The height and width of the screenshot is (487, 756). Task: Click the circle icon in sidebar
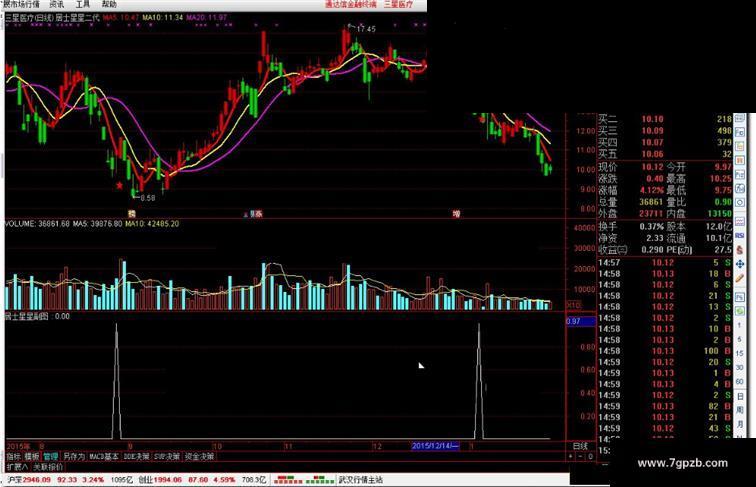[x=740, y=202]
